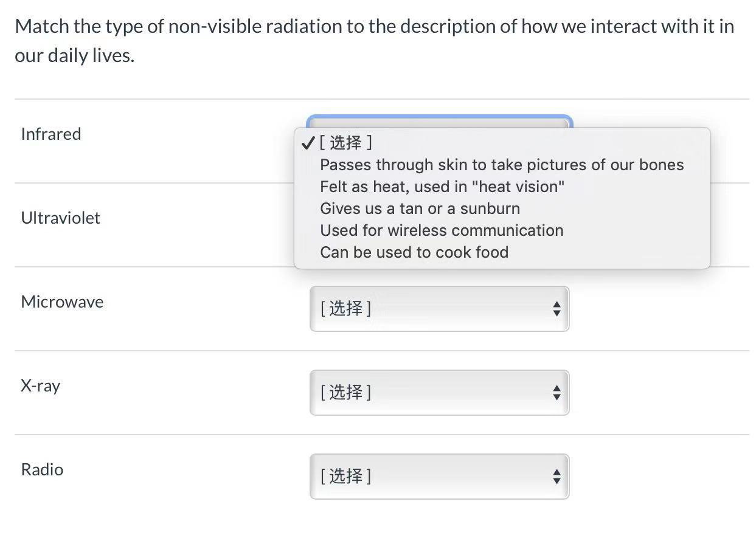756x541 pixels.
Task: Click the Microwave row label
Action: (62, 302)
